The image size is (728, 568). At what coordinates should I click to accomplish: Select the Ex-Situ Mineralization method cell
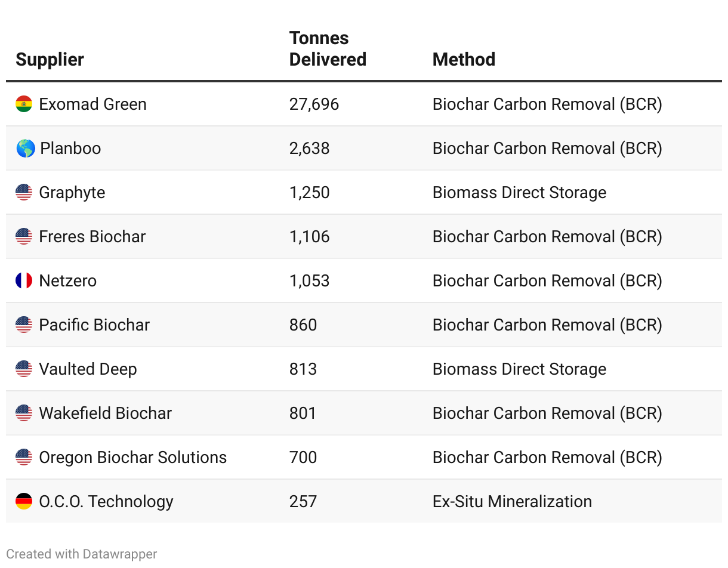[512, 501]
